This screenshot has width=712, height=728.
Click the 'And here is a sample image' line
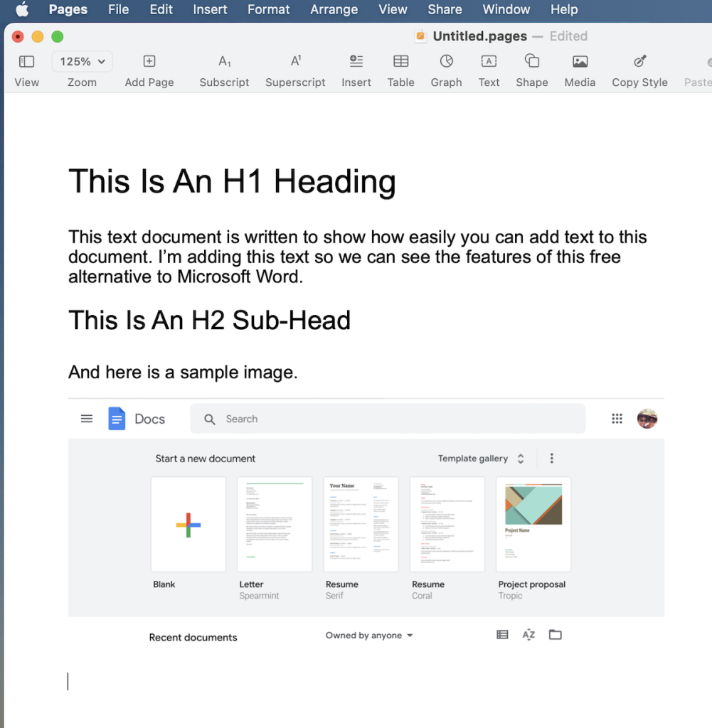[183, 373]
